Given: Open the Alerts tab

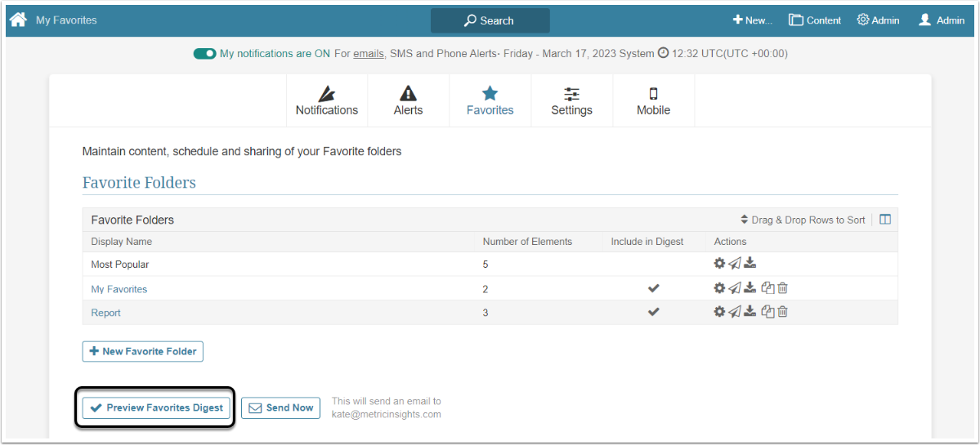Looking at the screenshot, I should pyautogui.click(x=408, y=101).
